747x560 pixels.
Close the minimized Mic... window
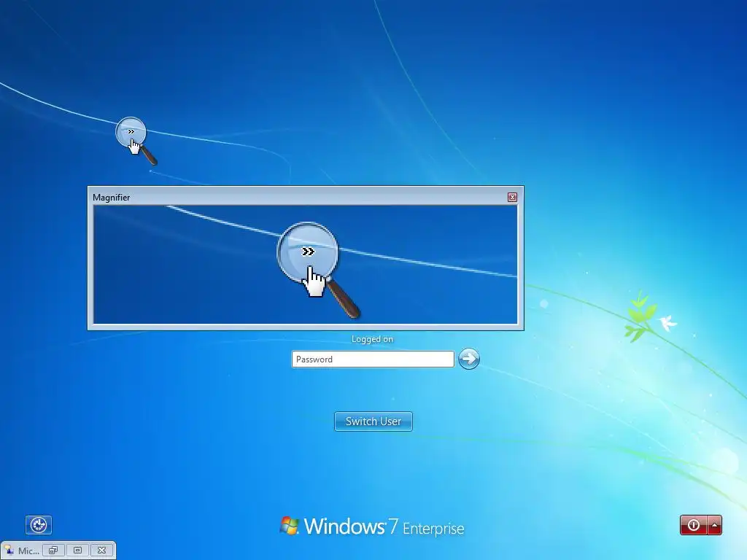(101, 551)
